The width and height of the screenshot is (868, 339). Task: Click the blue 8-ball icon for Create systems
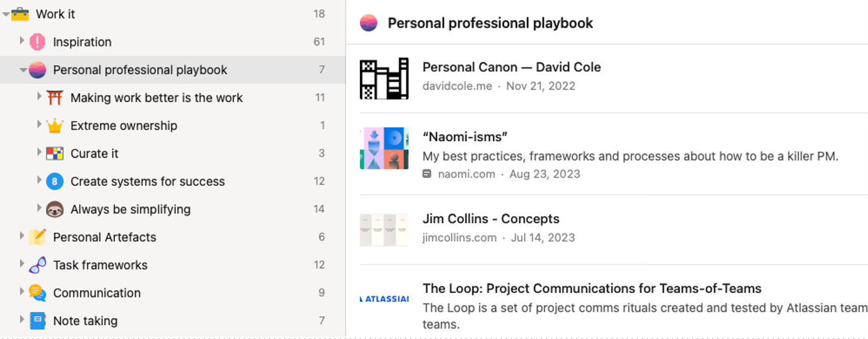click(x=55, y=181)
